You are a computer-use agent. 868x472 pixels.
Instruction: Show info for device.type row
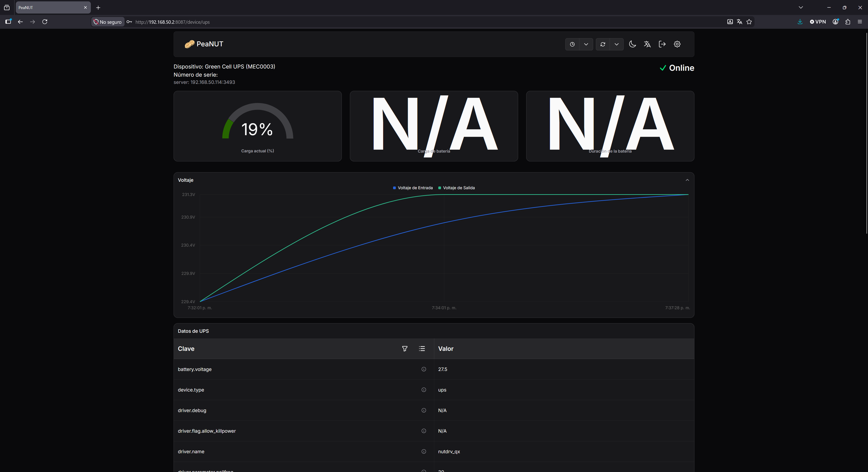pyautogui.click(x=424, y=390)
